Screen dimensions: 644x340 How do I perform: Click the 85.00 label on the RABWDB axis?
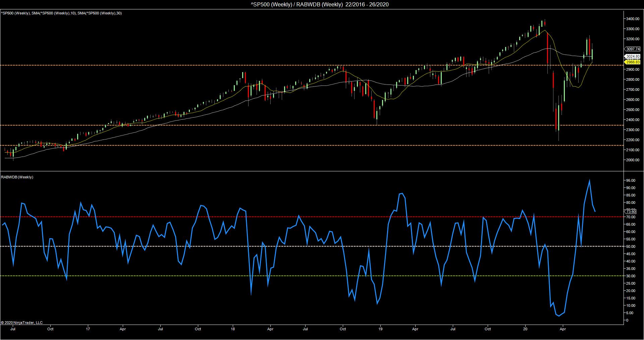pos(631,195)
